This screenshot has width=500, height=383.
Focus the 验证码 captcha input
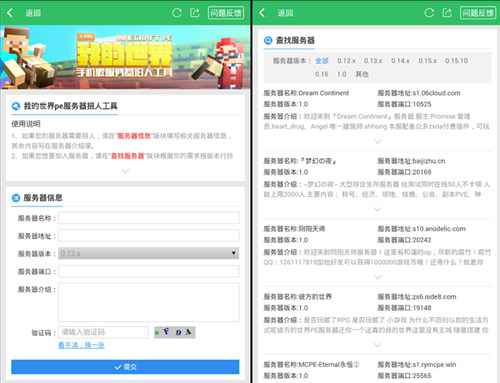103,332
